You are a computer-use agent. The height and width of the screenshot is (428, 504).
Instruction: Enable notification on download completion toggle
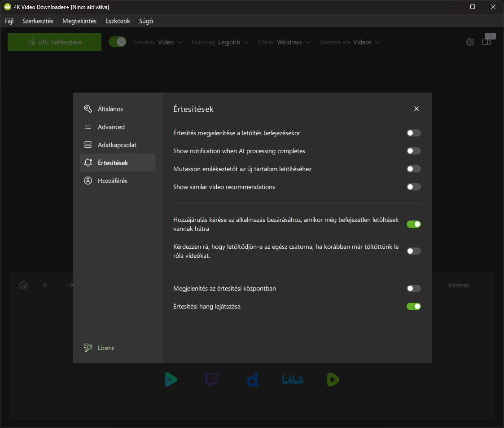(413, 133)
